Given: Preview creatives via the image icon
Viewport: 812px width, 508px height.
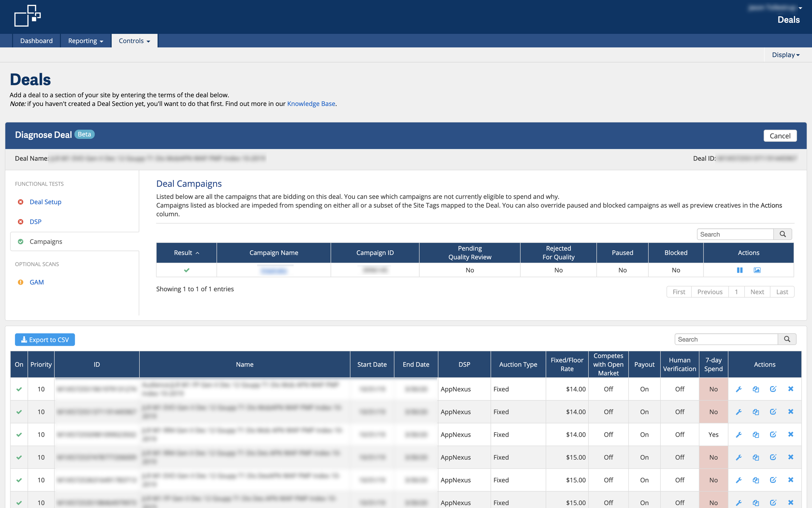Looking at the screenshot, I should click(x=757, y=270).
